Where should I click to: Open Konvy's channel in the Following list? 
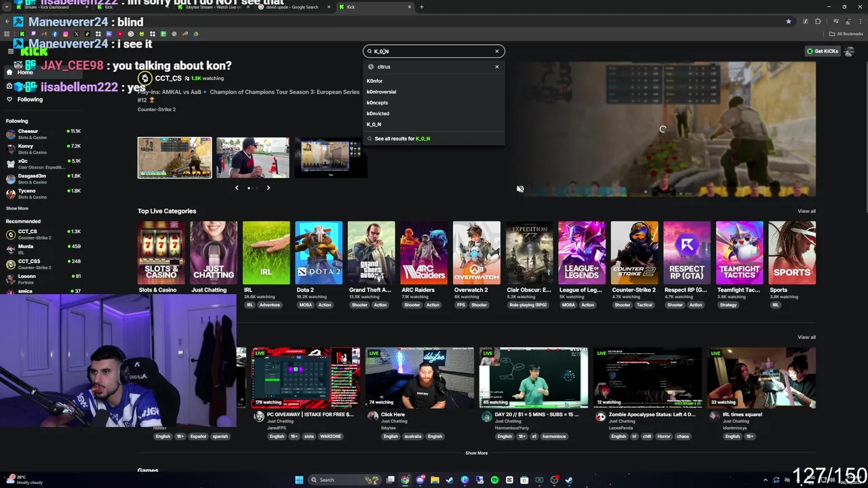click(x=42, y=148)
